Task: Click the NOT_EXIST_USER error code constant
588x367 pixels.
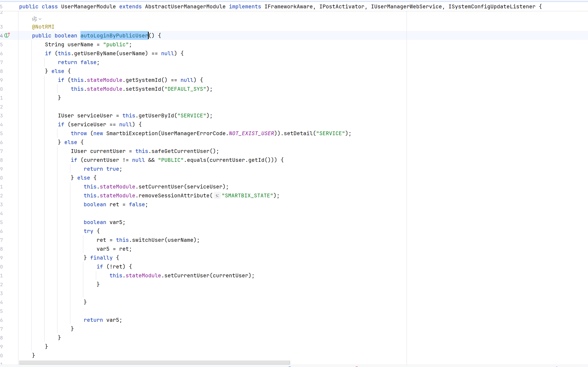Action: coord(251,133)
